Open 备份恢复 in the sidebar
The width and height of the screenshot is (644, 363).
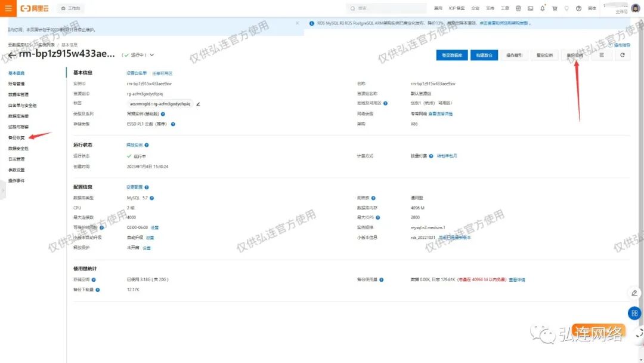[x=17, y=138]
